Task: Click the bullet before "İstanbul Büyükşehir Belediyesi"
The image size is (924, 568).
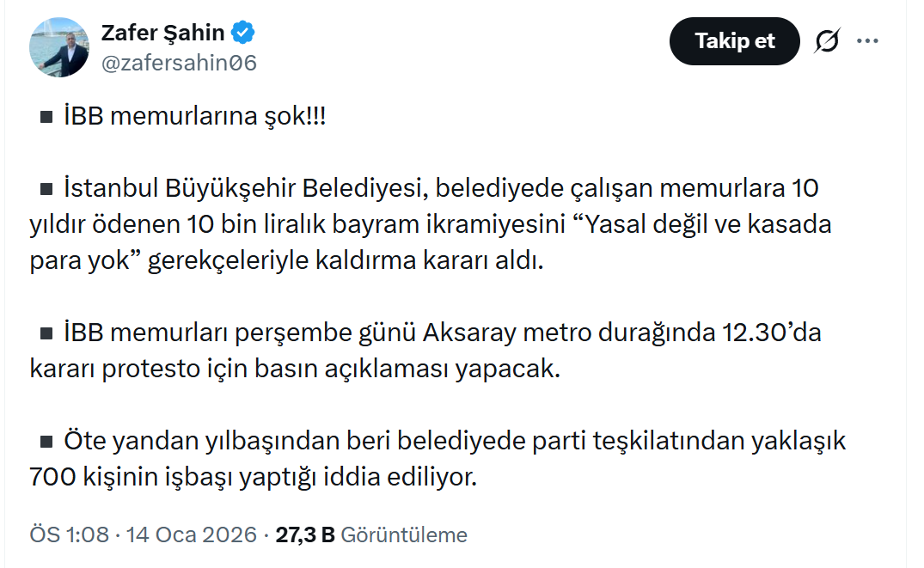Action: pos(46,187)
